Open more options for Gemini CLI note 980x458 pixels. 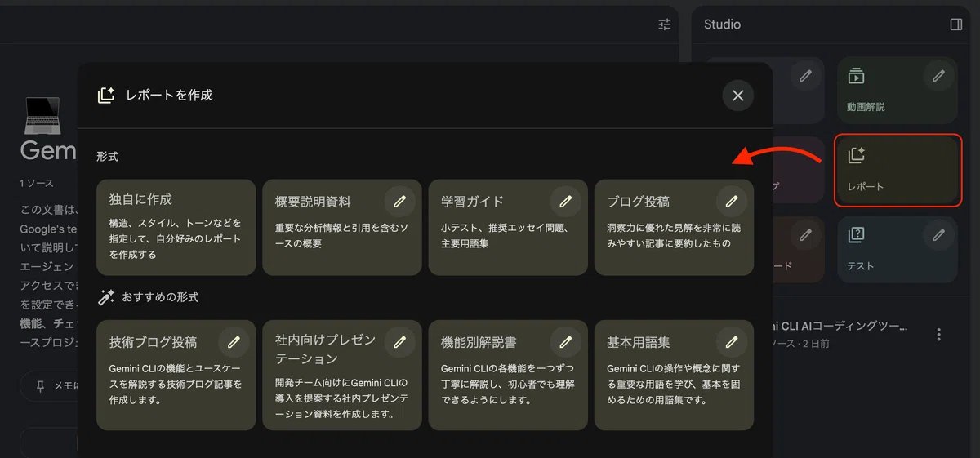[x=939, y=335]
